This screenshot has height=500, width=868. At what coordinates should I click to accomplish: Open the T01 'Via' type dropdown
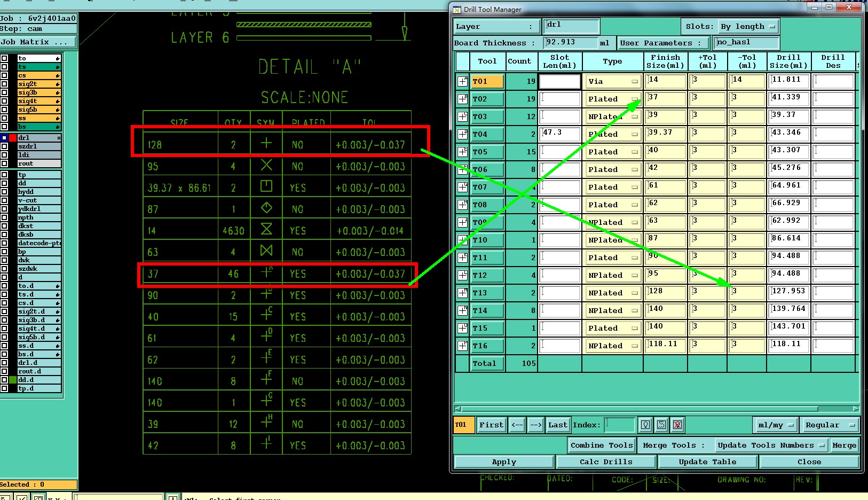612,81
